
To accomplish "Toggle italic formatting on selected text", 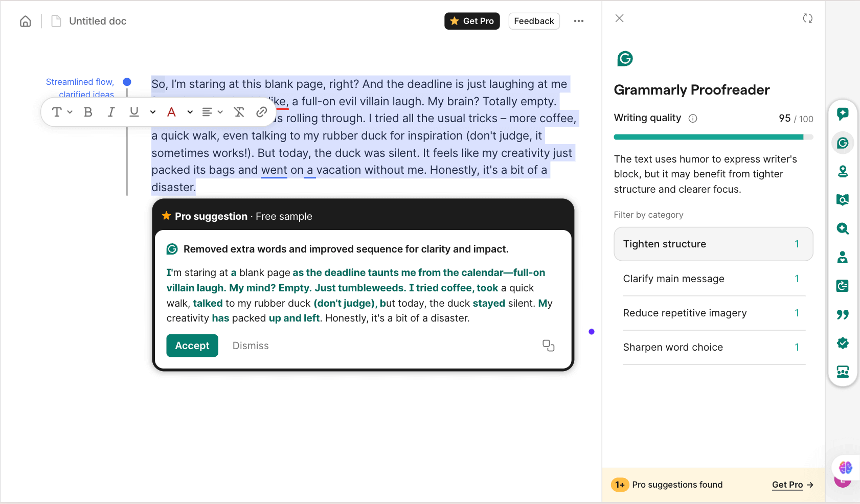I will coord(111,112).
